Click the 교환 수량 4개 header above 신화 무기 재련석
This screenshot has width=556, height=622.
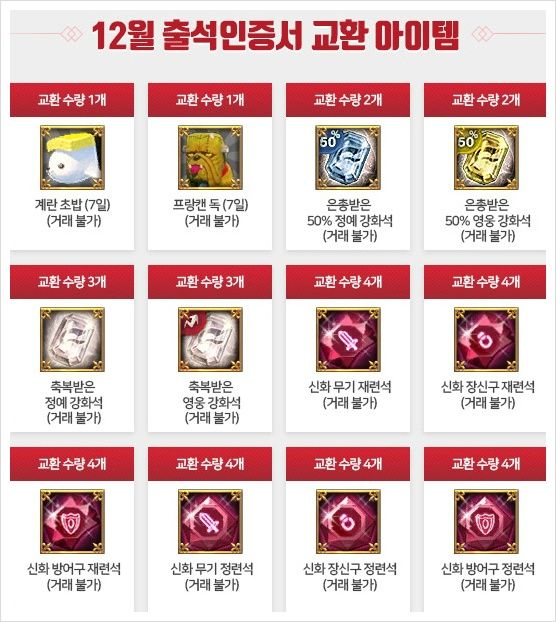pyautogui.click(x=348, y=282)
